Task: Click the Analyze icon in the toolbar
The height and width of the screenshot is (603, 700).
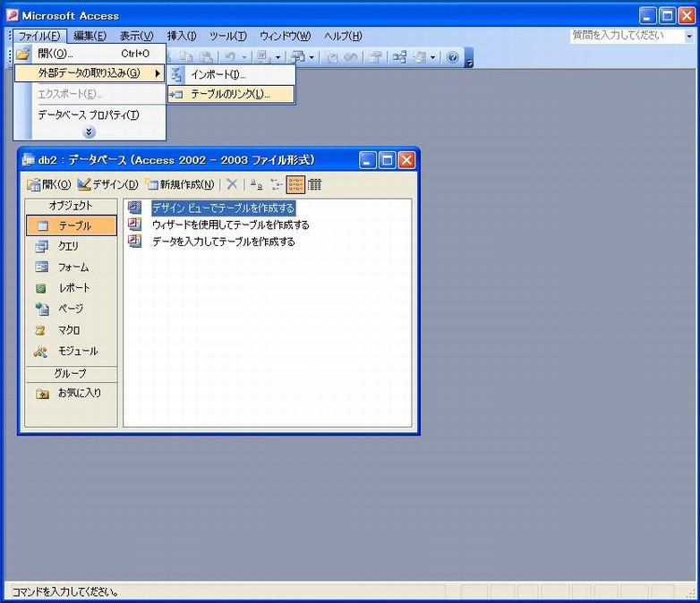Action: 298,57
